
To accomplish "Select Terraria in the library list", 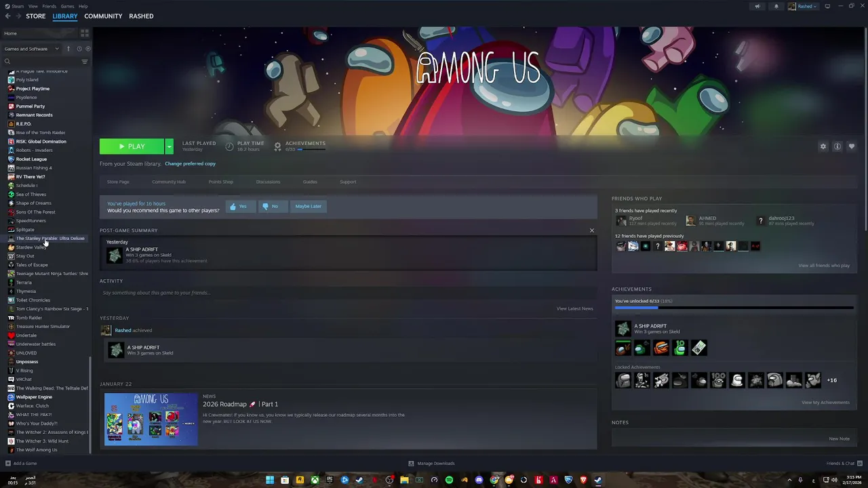I will tap(24, 283).
